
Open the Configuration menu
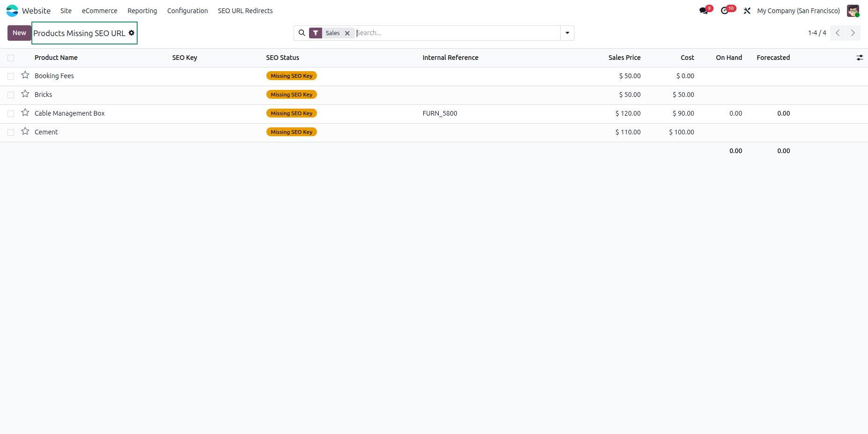[187, 11]
